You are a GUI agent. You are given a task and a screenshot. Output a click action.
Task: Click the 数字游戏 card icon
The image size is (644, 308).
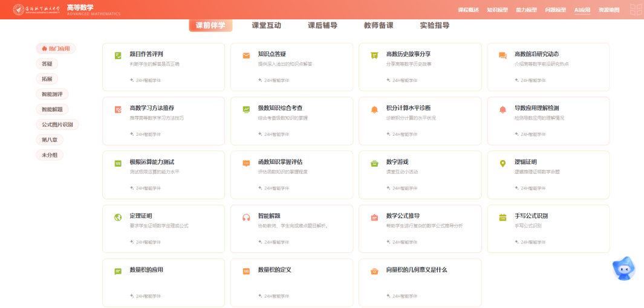[x=374, y=163]
